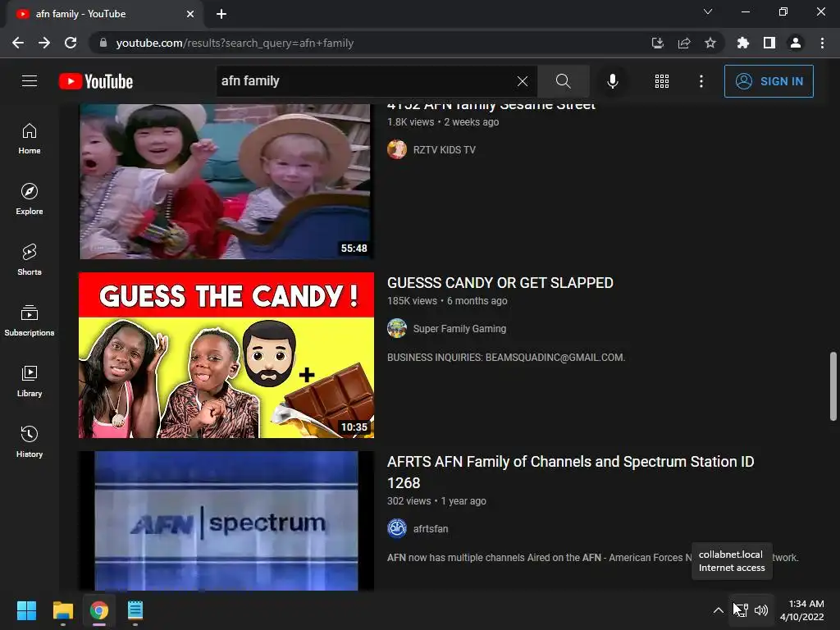
Task: Open the Chrome profile icon
Action: pos(796,43)
